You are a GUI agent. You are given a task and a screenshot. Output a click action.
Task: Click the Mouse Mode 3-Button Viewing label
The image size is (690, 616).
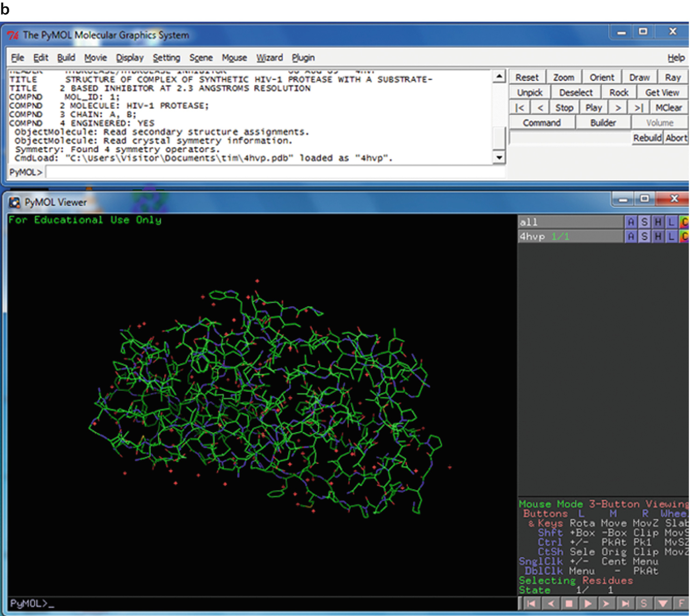(x=604, y=504)
